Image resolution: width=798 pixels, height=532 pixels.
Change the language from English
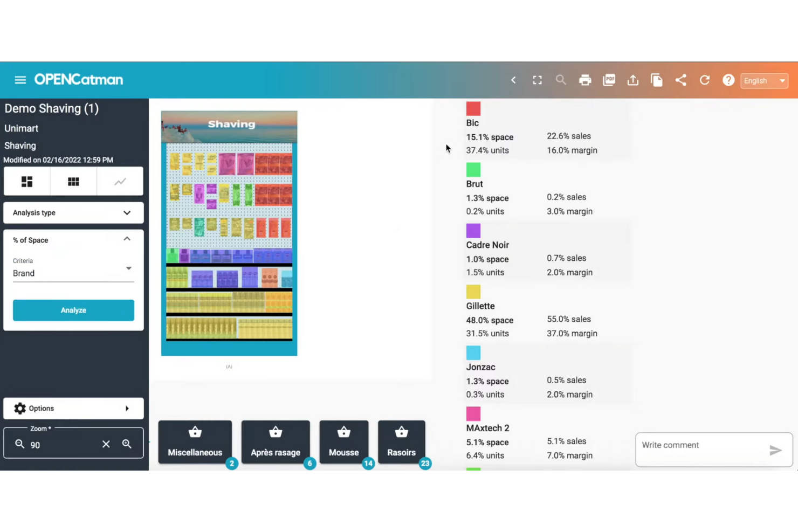764,80
